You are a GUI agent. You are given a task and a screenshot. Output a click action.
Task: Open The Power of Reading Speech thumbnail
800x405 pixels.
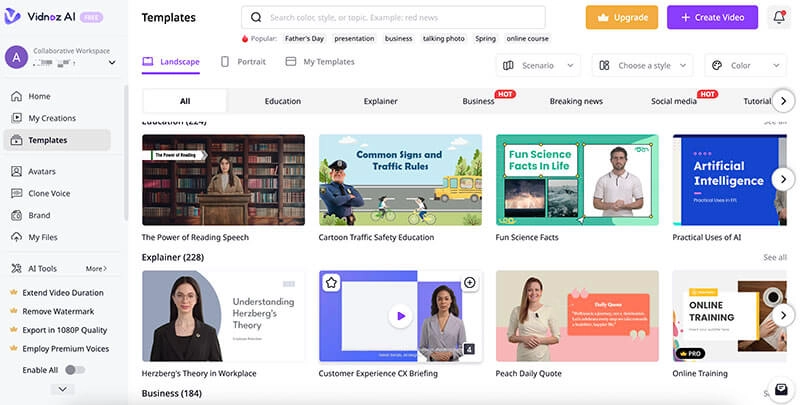223,180
